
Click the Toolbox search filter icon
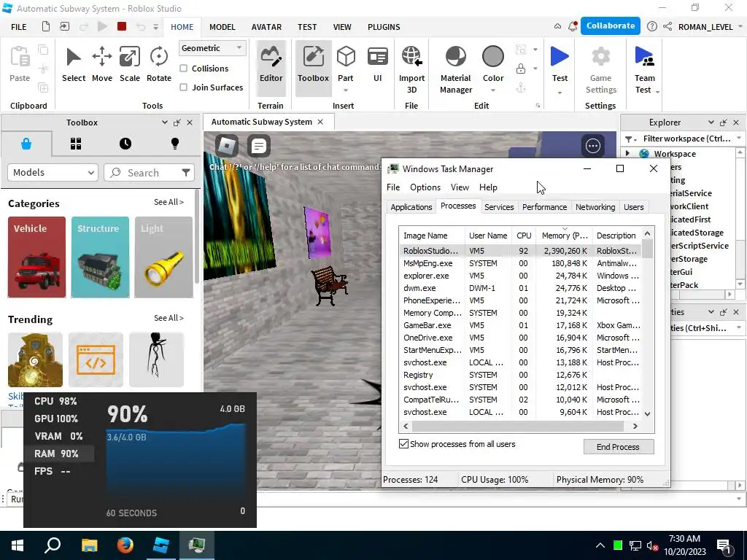coord(186,172)
